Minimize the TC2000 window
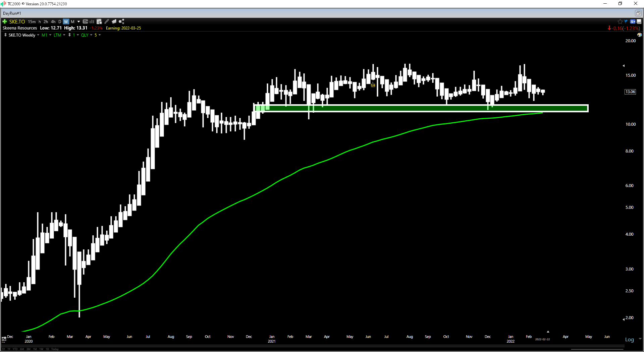The height and width of the screenshot is (352, 644). [605, 4]
